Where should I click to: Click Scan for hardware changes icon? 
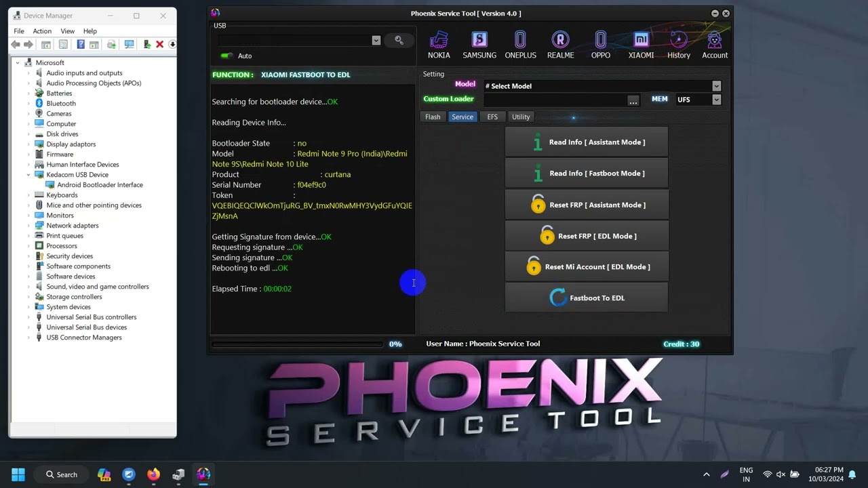click(x=129, y=45)
